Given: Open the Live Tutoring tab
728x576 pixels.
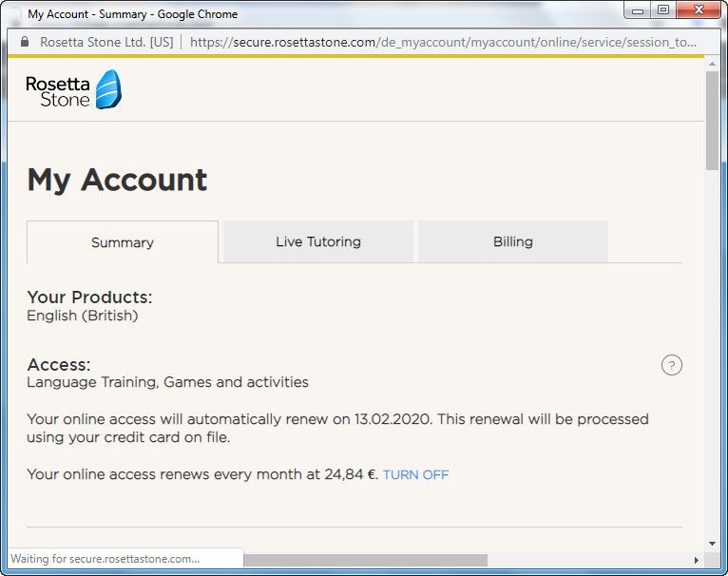Looking at the screenshot, I should click(318, 241).
